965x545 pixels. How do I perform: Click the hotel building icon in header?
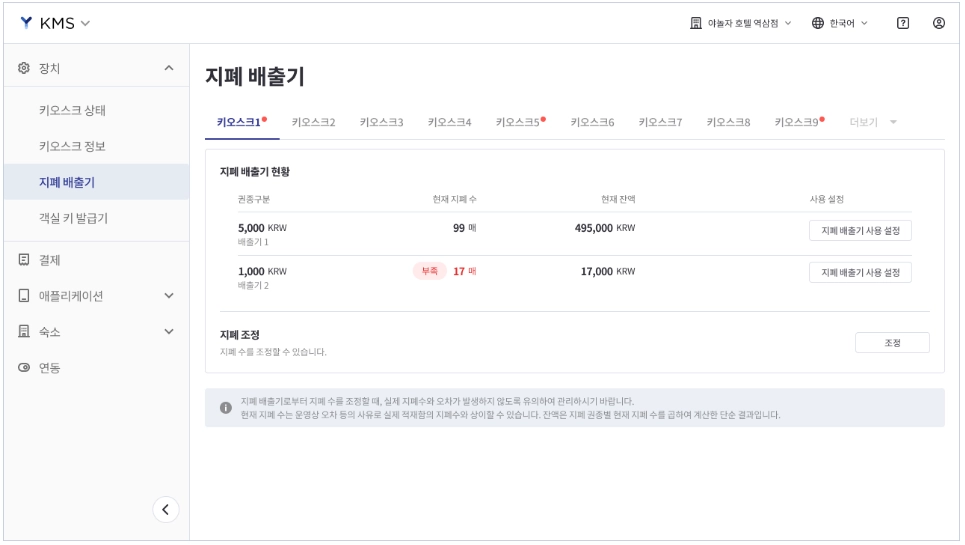pyautogui.click(x=695, y=23)
